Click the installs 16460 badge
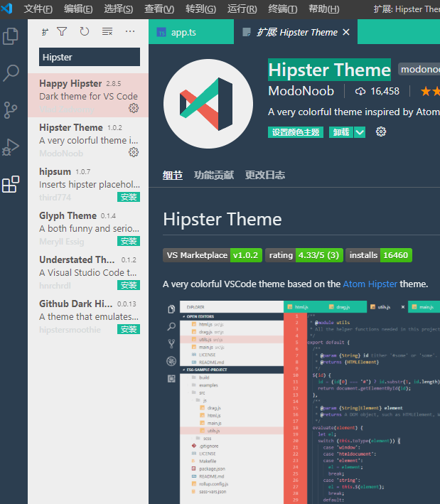Image resolution: width=440 pixels, height=504 pixels. pyautogui.click(x=379, y=255)
